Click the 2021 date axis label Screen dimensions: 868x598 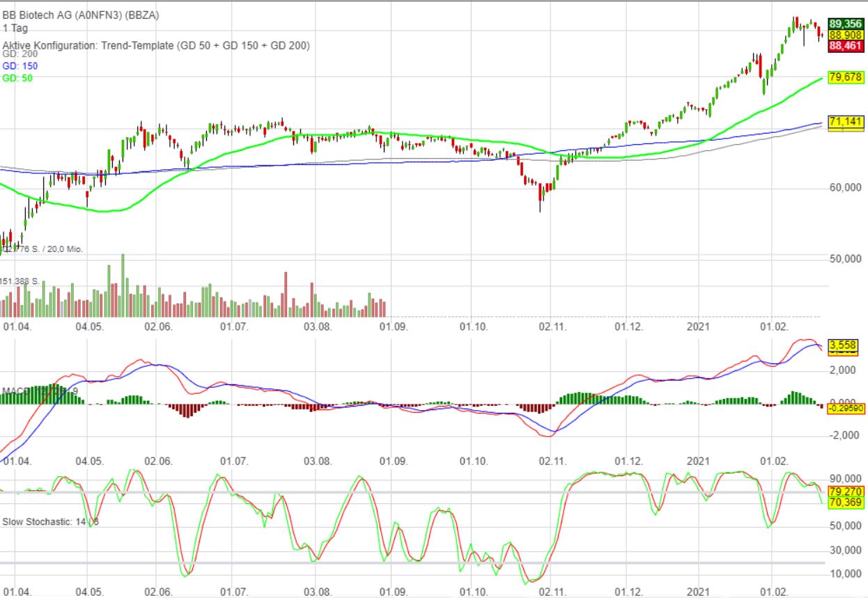pos(699,326)
